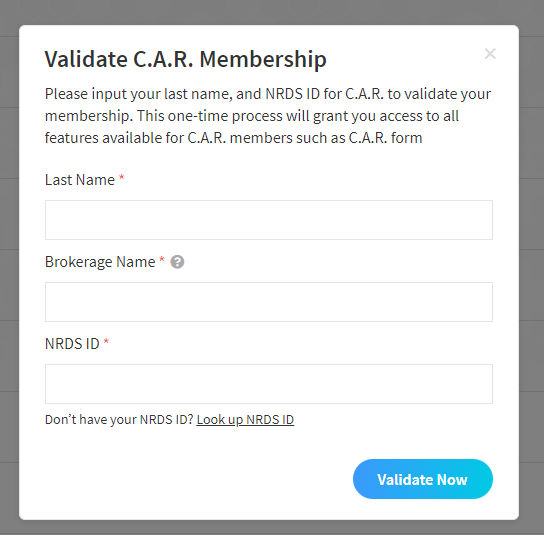This screenshot has height=535, width=544.
Task: Click the Brokerage Name field label
Action: (x=100, y=262)
